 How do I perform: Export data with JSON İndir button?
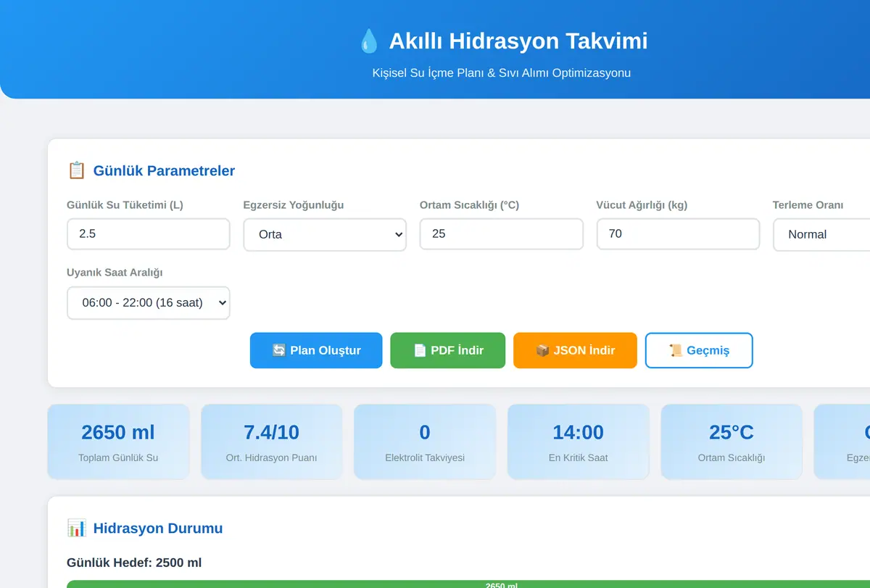pos(575,350)
